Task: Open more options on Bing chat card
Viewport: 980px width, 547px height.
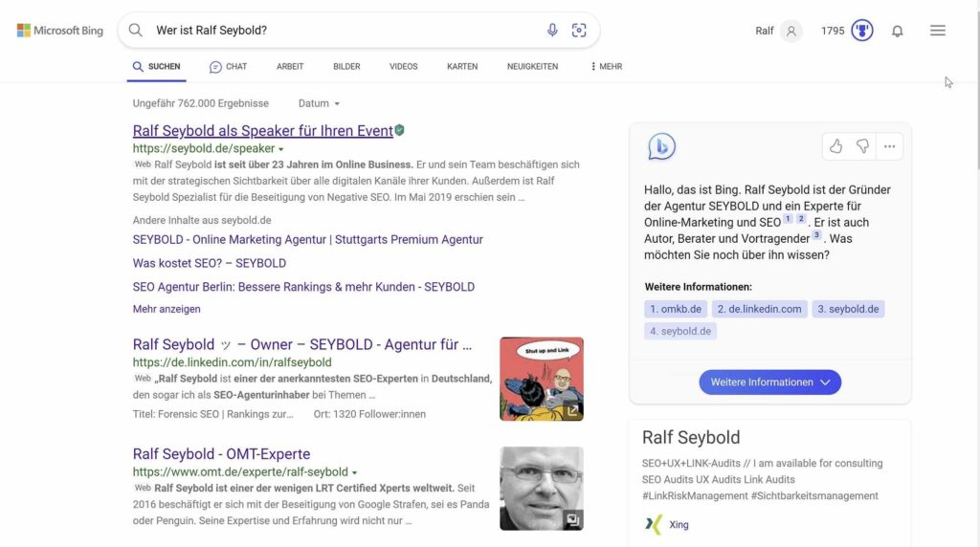Action: pos(889,146)
